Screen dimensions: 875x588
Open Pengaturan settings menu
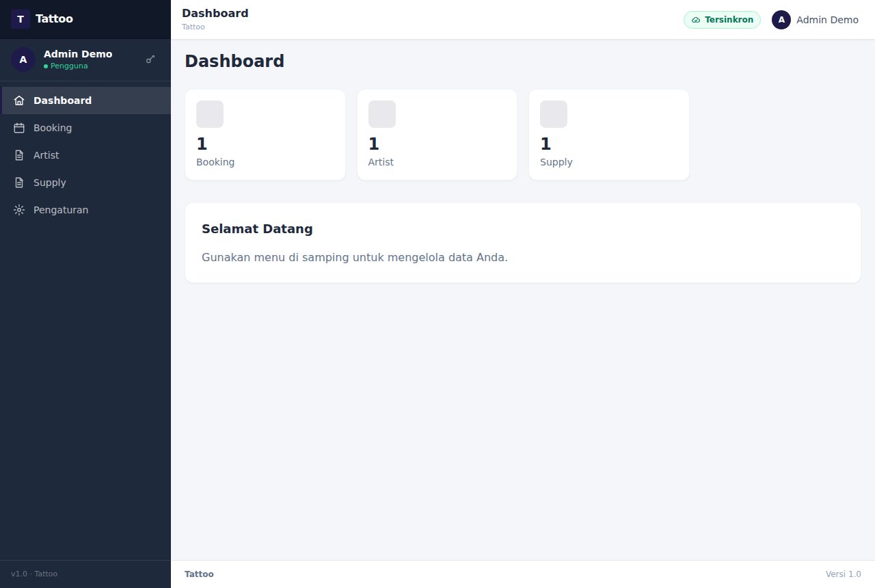pyautogui.click(x=85, y=210)
